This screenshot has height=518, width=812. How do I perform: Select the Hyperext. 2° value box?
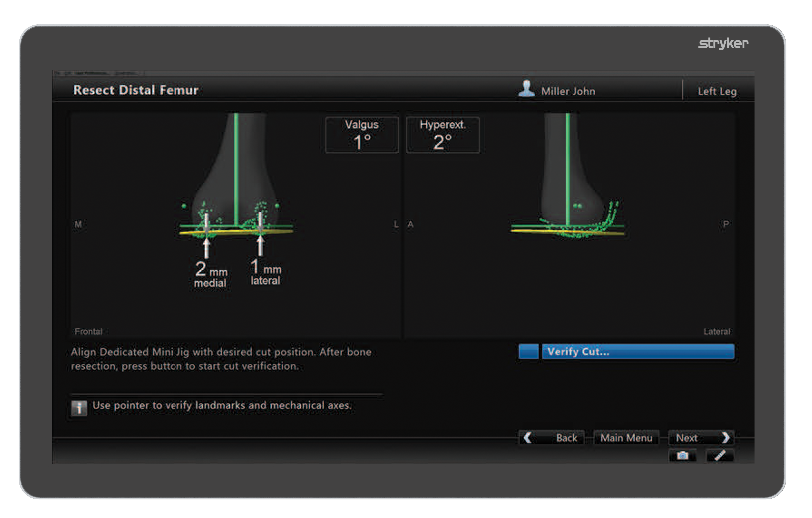[443, 135]
